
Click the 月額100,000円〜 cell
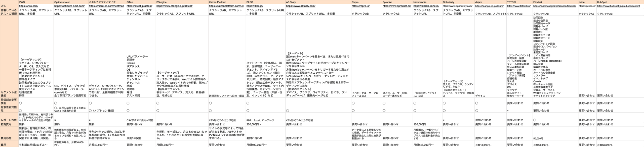(266, 144)
